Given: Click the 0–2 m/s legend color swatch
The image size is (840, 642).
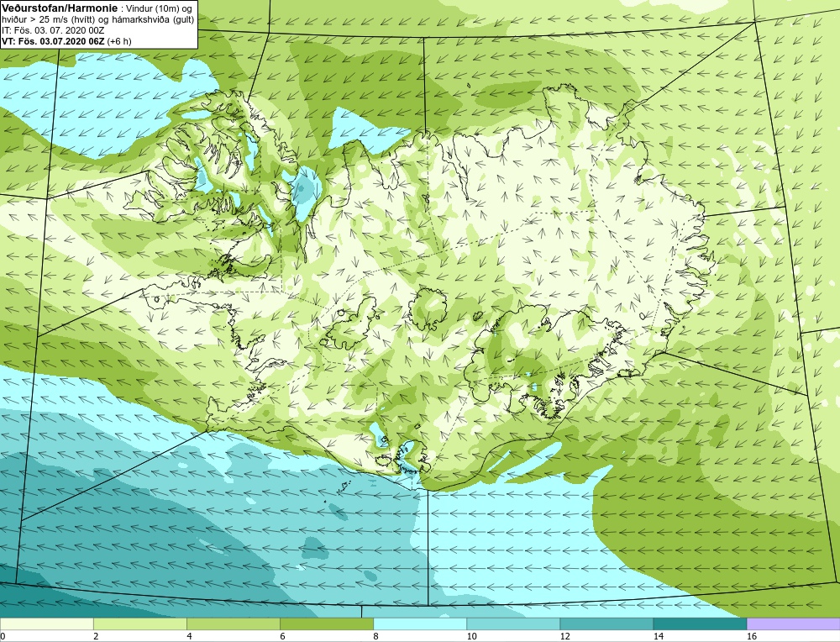Looking at the screenshot, I should pos(46,624).
